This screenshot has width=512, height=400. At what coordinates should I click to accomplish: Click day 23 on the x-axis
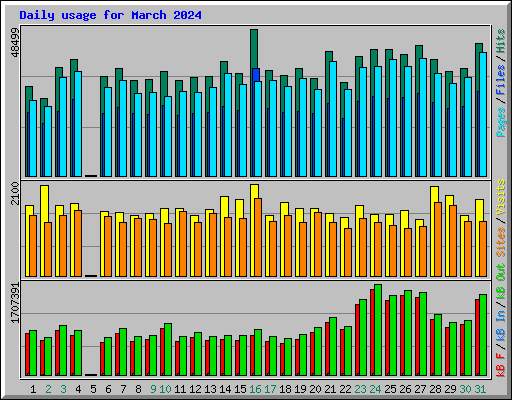(x=360, y=389)
